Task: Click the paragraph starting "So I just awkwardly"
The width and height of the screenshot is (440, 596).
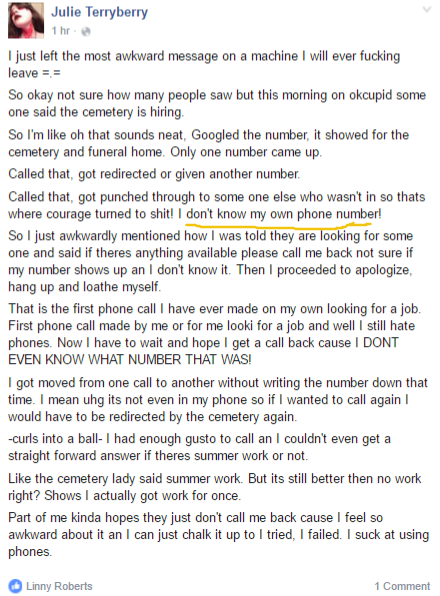Action: coord(211,261)
